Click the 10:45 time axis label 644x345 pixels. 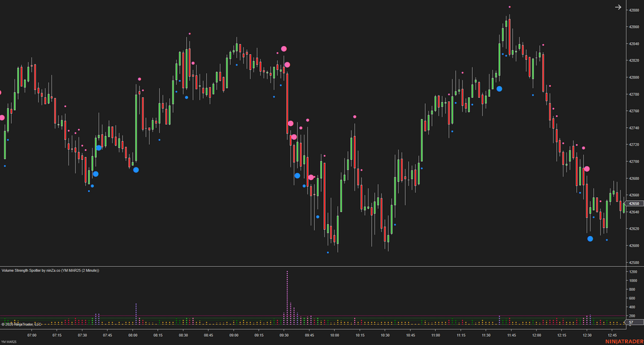click(x=410, y=335)
